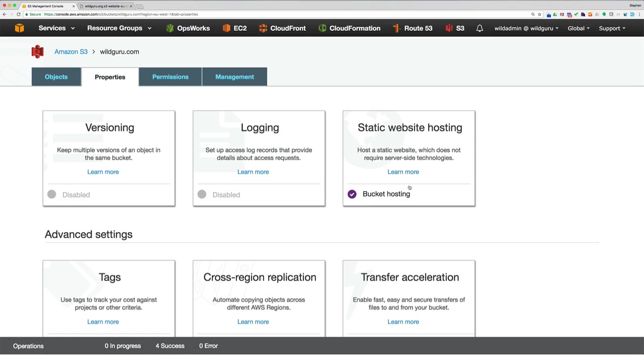The width and height of the screenshot is (644, 362).
Task: Open the Cross-region replication card heading
Action: (260, 278)
